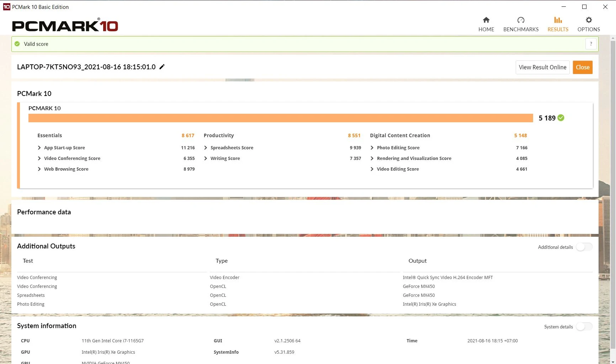Screen dimensions: 616x364
Task: Click the result name LAPTOP-7KT5NO93 title
Action: (86, 67)
